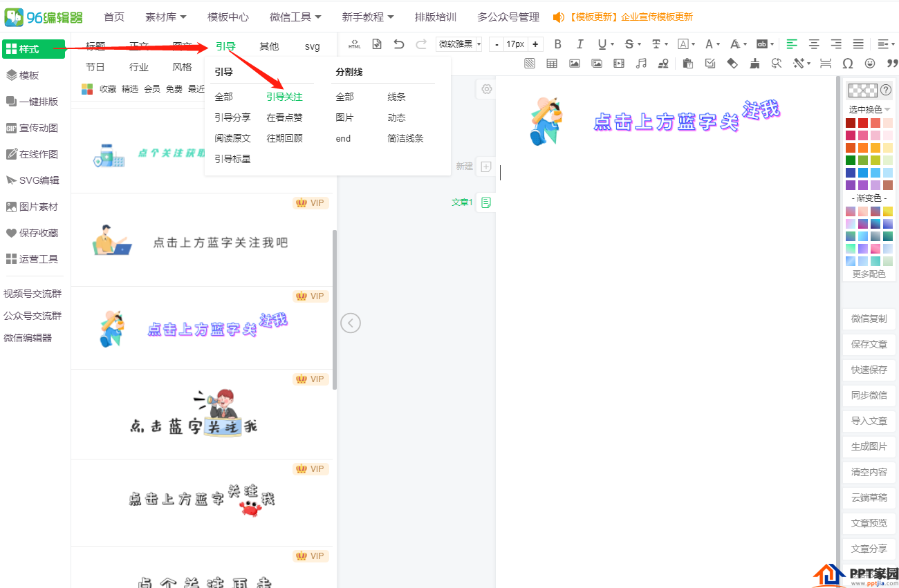The width and height of the screenshot is (899, 588).
Task: Expand the 新手教程 menu
Action: coord(368,17)
